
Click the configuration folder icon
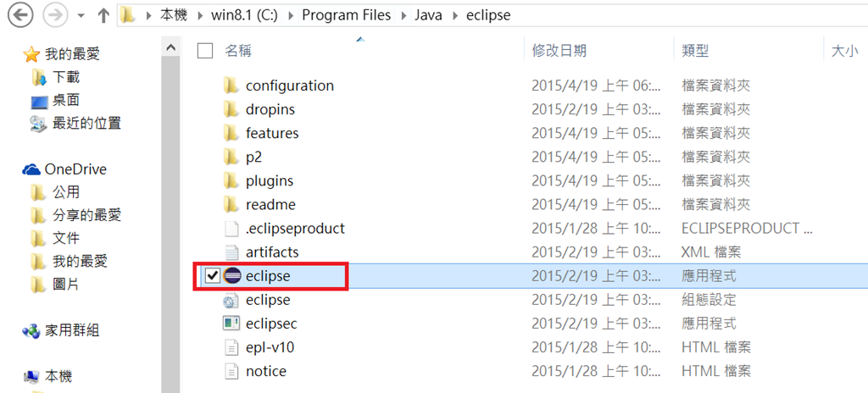click(231, 86)
